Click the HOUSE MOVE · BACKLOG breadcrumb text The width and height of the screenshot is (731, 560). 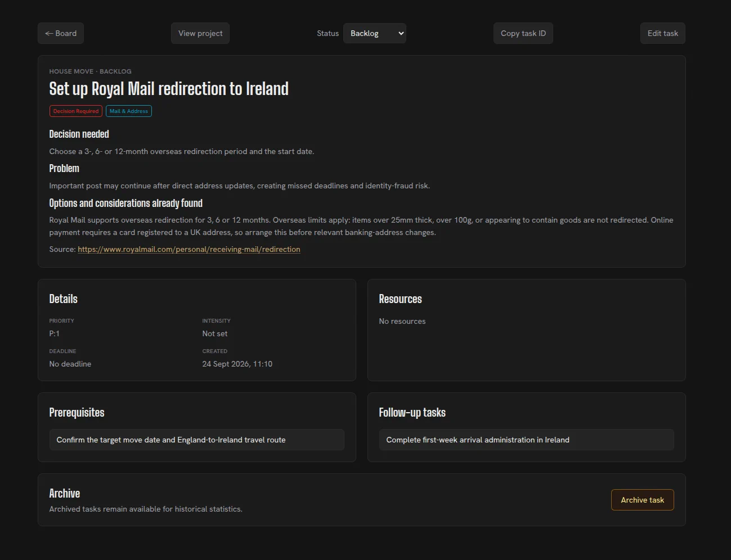pyautogui.click(x=90, y=71)
